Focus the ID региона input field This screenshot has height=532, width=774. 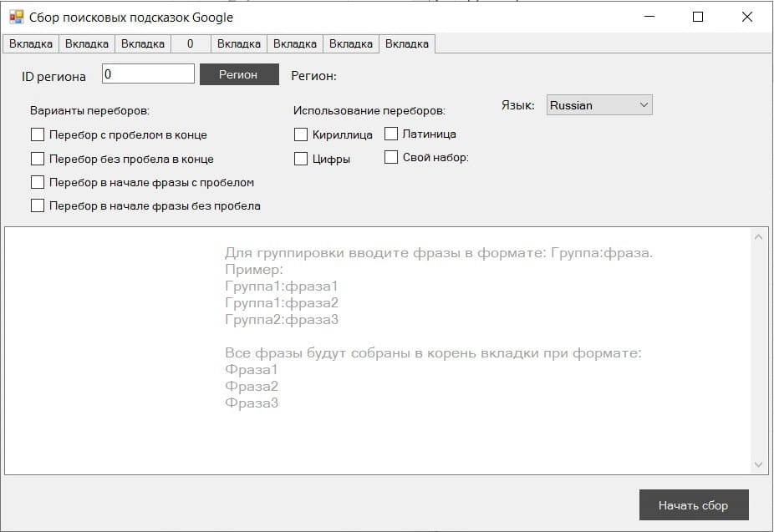[148, 74]
